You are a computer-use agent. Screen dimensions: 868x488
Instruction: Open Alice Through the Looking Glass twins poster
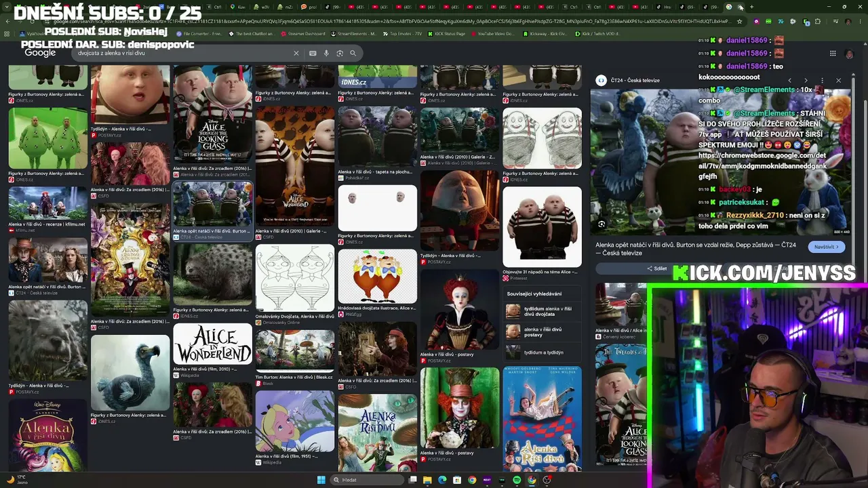click(x=212, y=115)
